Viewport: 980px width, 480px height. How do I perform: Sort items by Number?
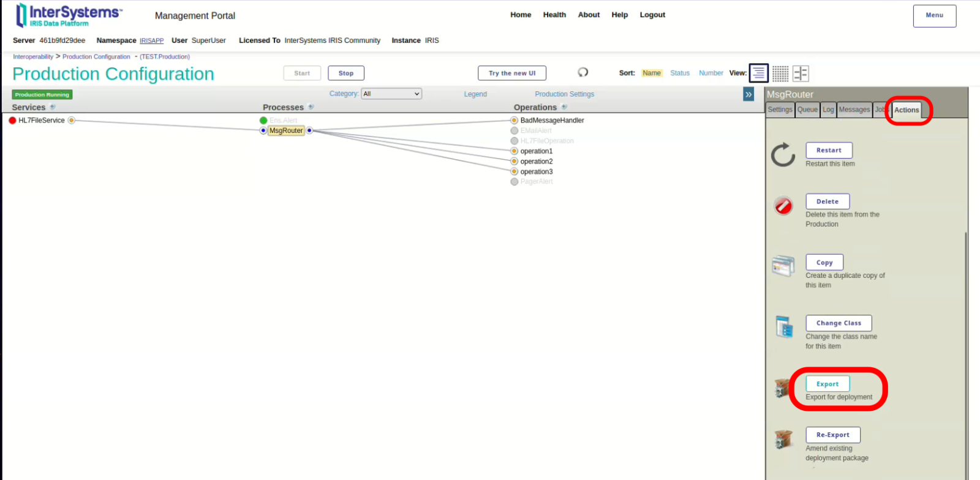point(711,73)
